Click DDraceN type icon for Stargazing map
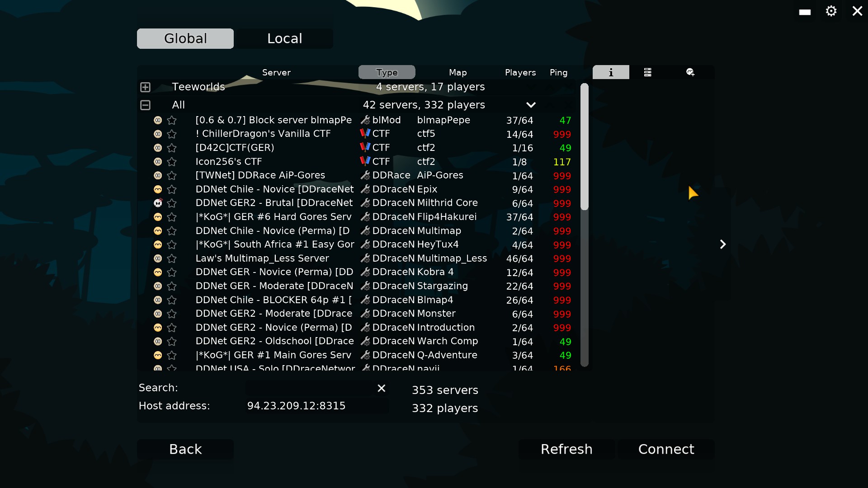This screenshot has width=868, height=488. tap(365, 286)
